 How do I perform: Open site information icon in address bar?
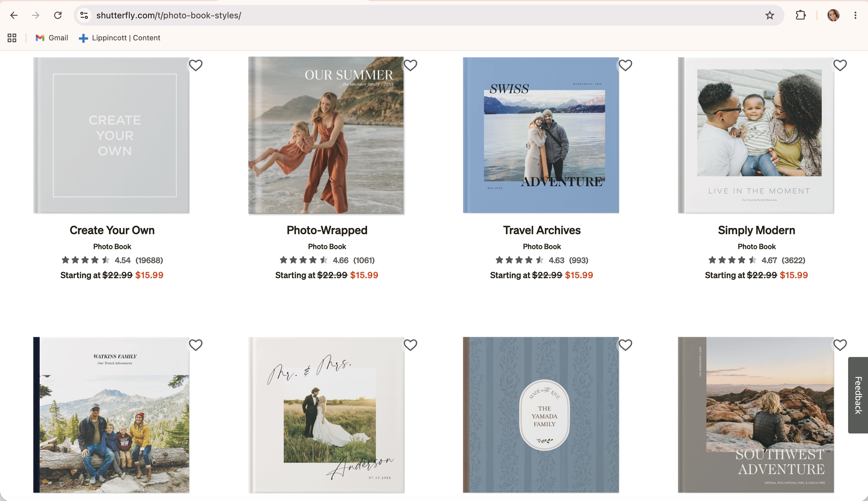point(84,15)
